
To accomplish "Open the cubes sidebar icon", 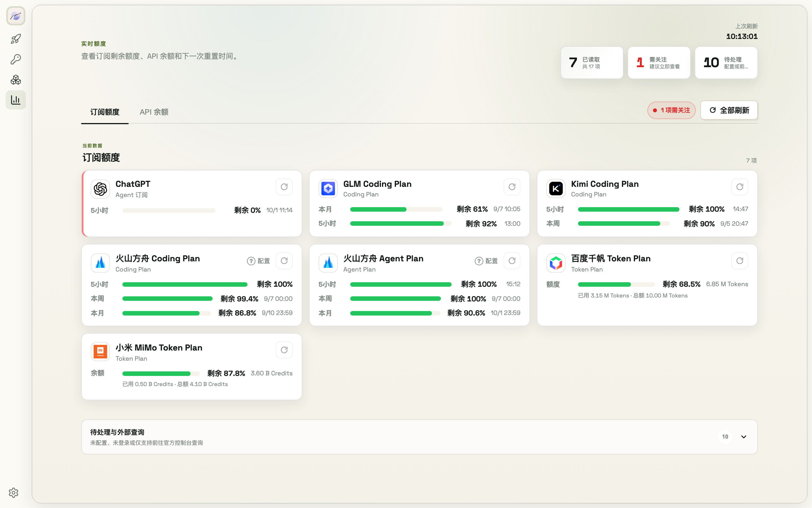I will click(x=16, y=80).
